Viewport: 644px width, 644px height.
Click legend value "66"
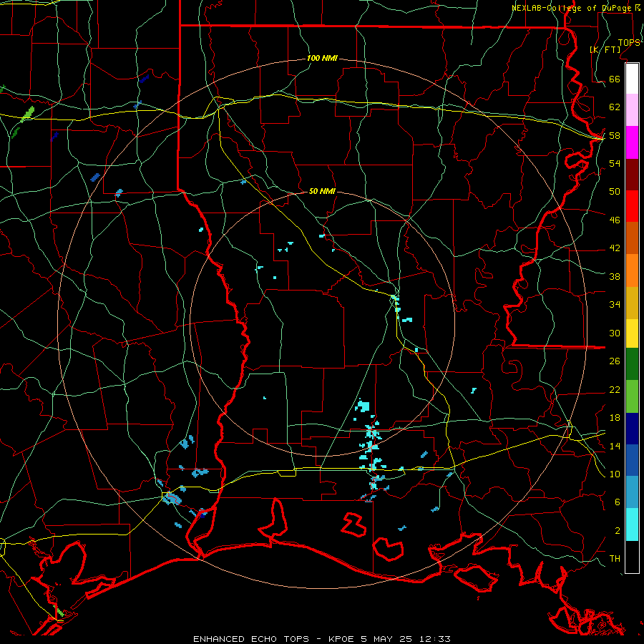click(x=615, y=79)
